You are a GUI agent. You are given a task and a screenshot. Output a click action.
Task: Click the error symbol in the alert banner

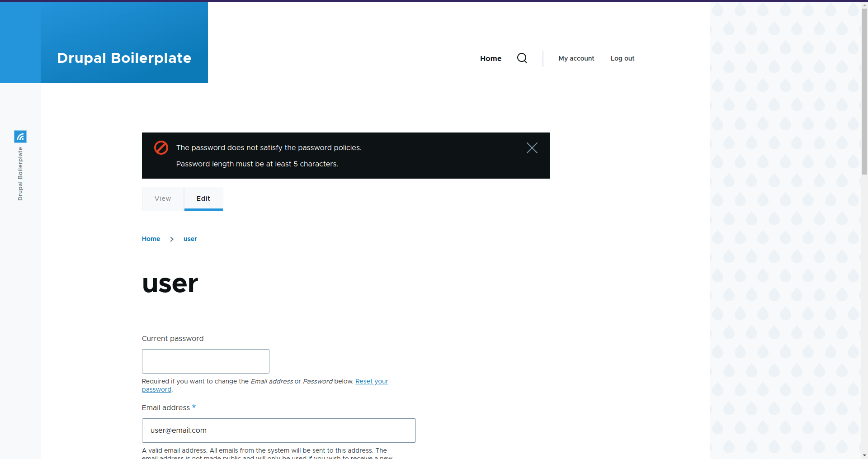click(x=161, y=147)
